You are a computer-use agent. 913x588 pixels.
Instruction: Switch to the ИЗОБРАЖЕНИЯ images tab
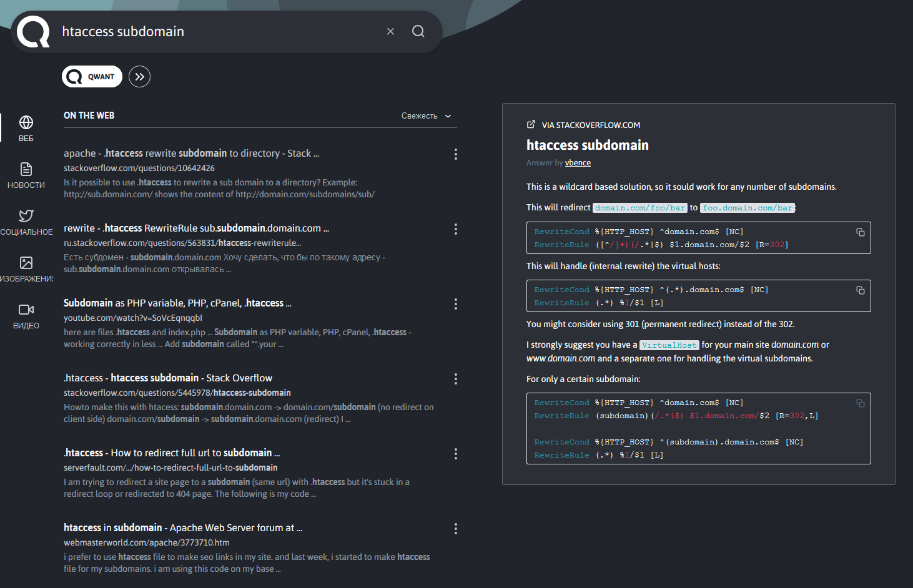point(26,269)
